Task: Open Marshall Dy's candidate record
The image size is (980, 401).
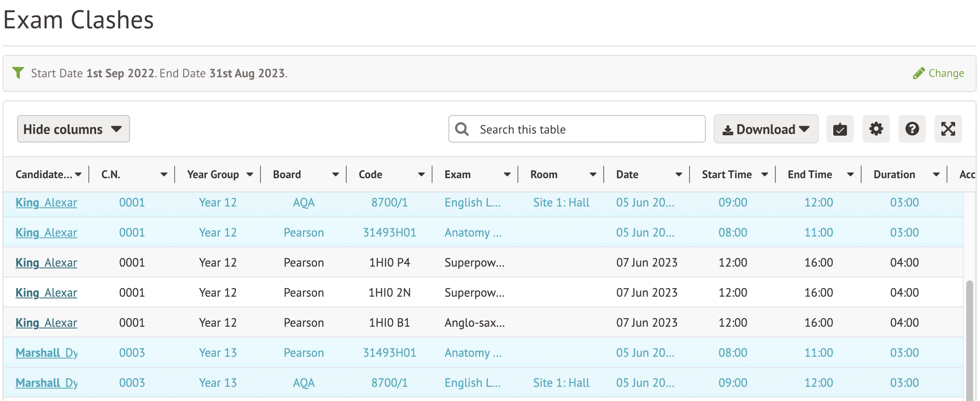Action: click(x=46, y=352)
